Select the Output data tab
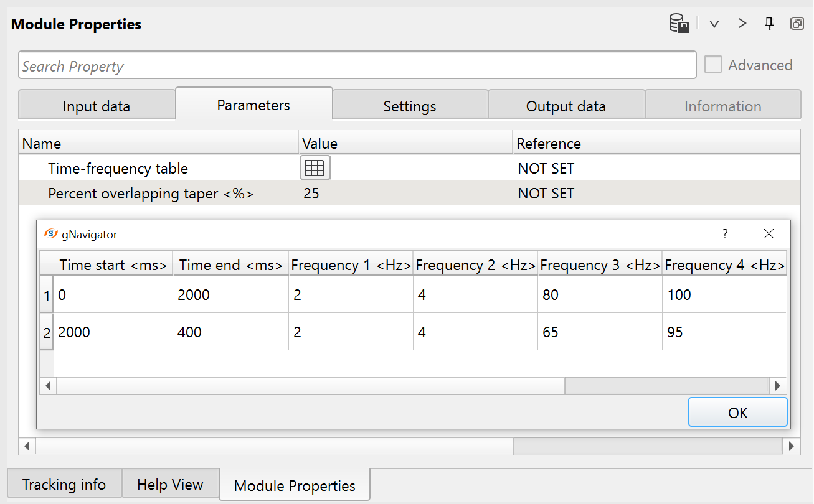This screenshot has height=504, width=814. click(x=566, y=106)
